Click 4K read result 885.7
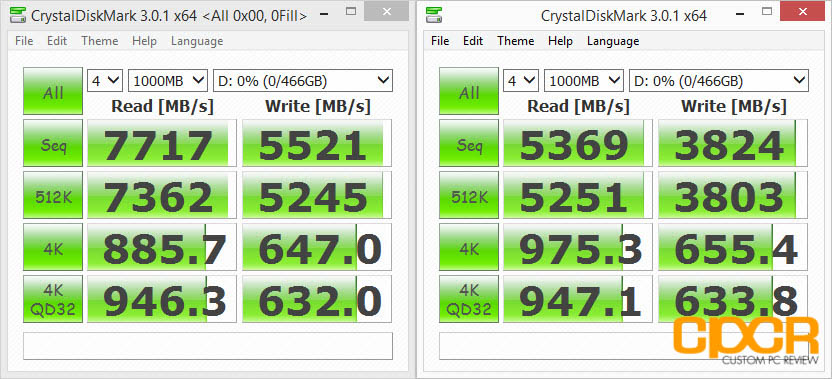 point(162,247)
